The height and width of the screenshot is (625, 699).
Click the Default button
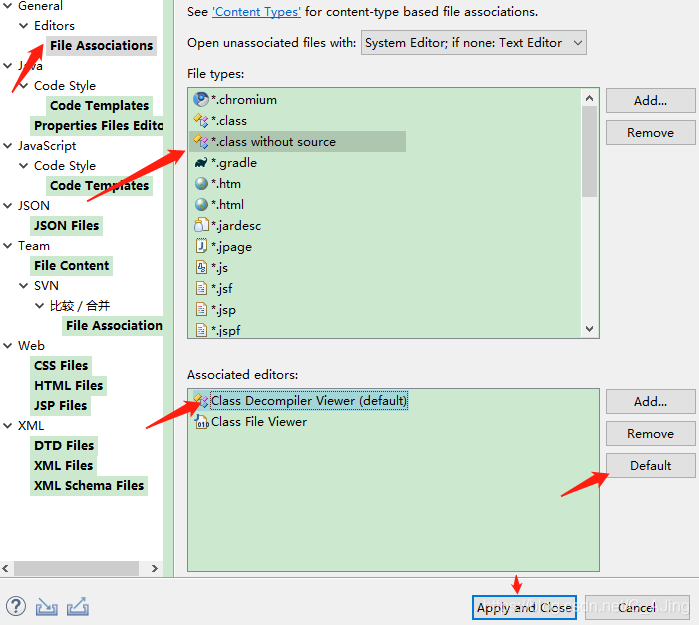click(650, 465)
